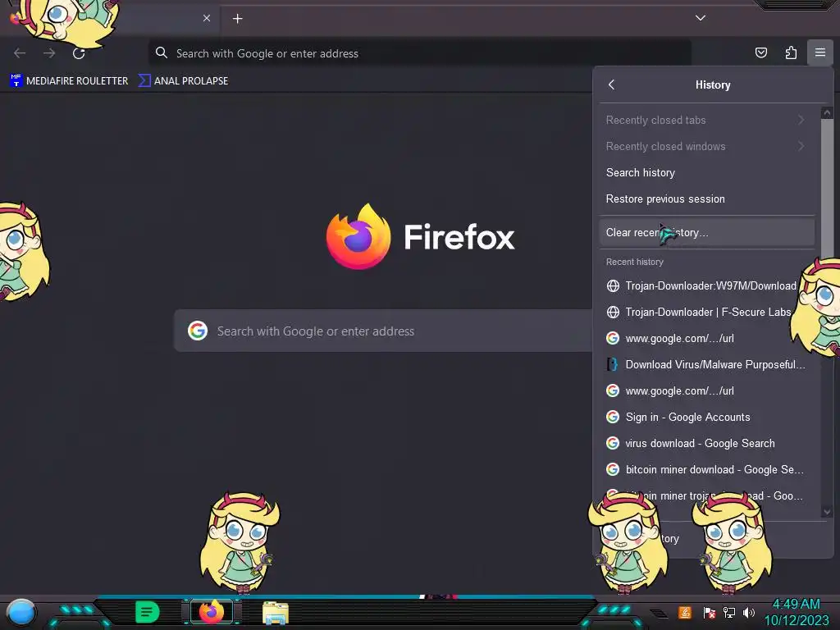This screenshot has width=840, height=630.
Task: Open the green notes app in taskbar
Action: [147, 612]
